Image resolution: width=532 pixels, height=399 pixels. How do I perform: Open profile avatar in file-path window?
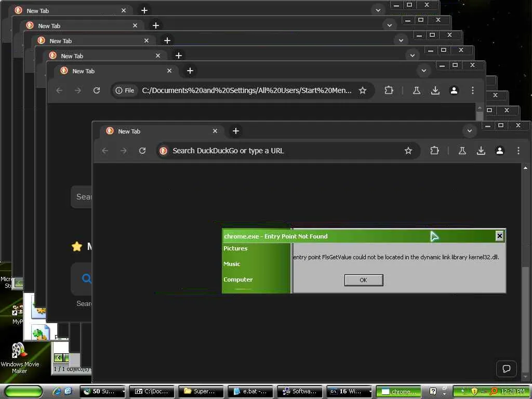click(454, 90)
